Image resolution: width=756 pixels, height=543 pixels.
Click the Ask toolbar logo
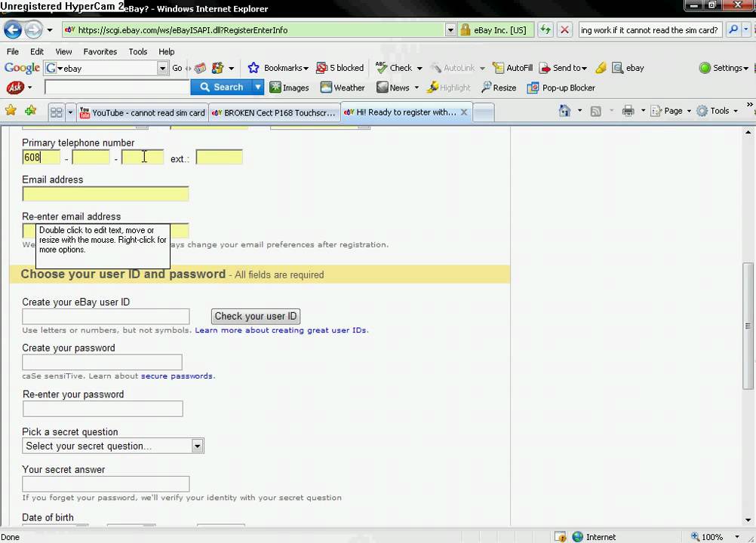[15, 87]
